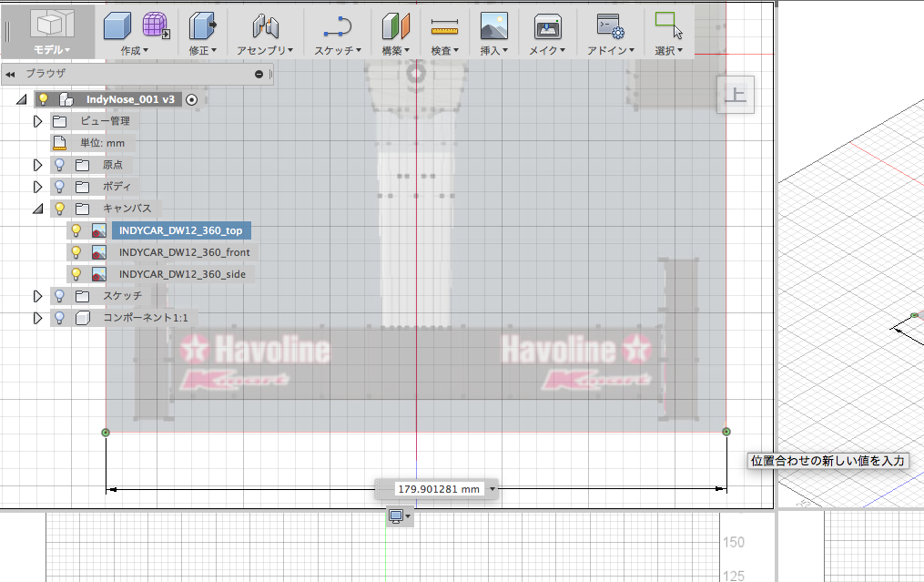The image size is (924, 582).
Task: Click the inspect measure ruler icon
Action: pyautogui.click(x=444, y=26)
